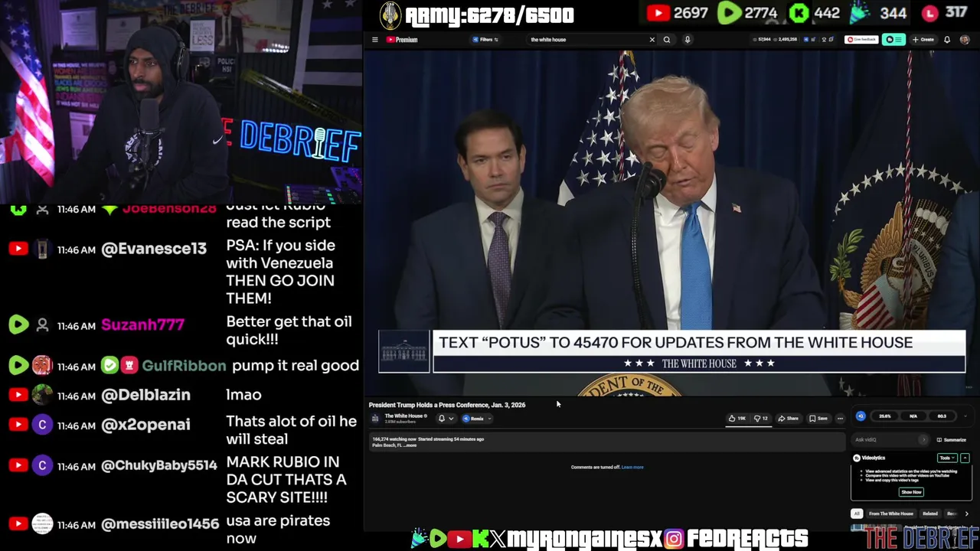Open The White House channel name link
This screenshot has height=551, width=980.
(x=404, y=416)
